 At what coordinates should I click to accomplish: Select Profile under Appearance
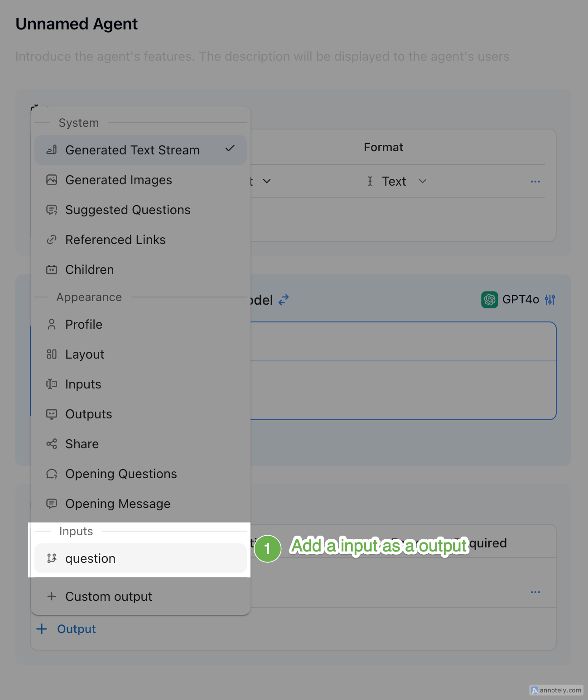pyautogui.click(x=84, y=325)
